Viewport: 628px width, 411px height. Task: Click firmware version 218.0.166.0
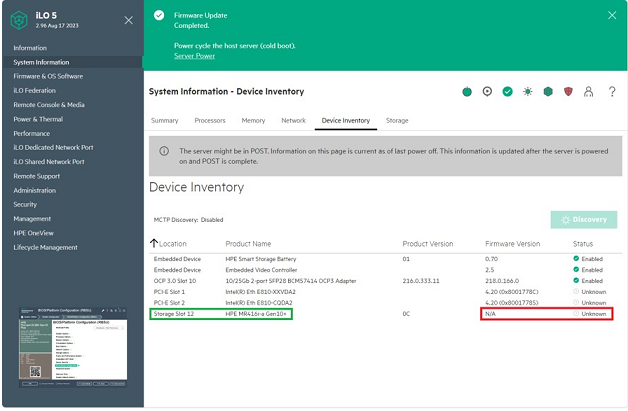pyautogui.click(x=502, y=281)
